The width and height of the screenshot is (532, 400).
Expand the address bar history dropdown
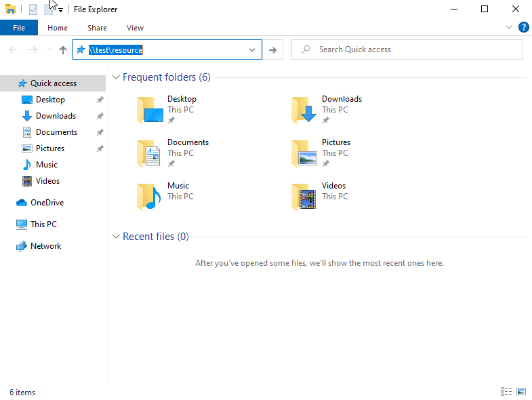(x=252, y=49)
